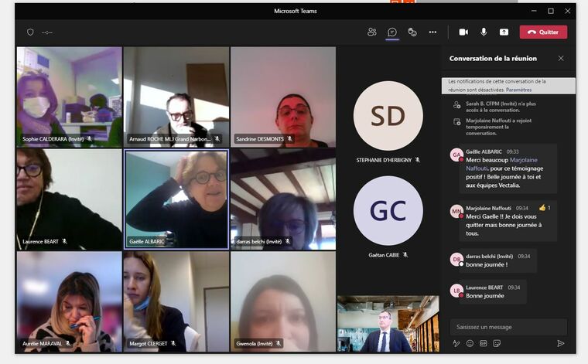This screenshot has height=364, width=588.
Task: Mute or unmute the microphone
Action: coord(484,32)
